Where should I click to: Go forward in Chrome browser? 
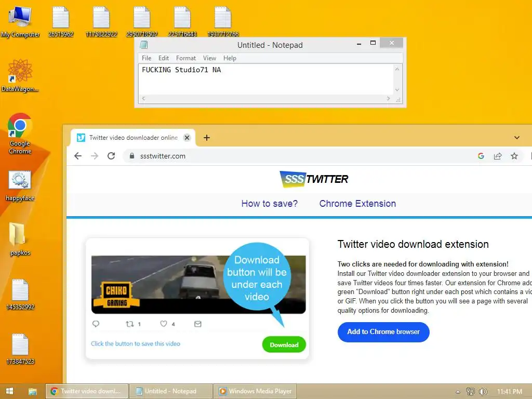click(x=95, y=156)
